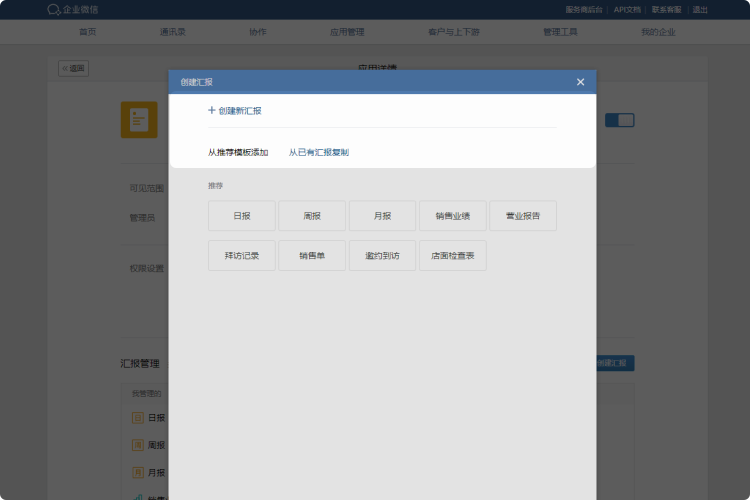Select the 营业报告 template
This screenshot has width=750, height=500.
[523, 216]
